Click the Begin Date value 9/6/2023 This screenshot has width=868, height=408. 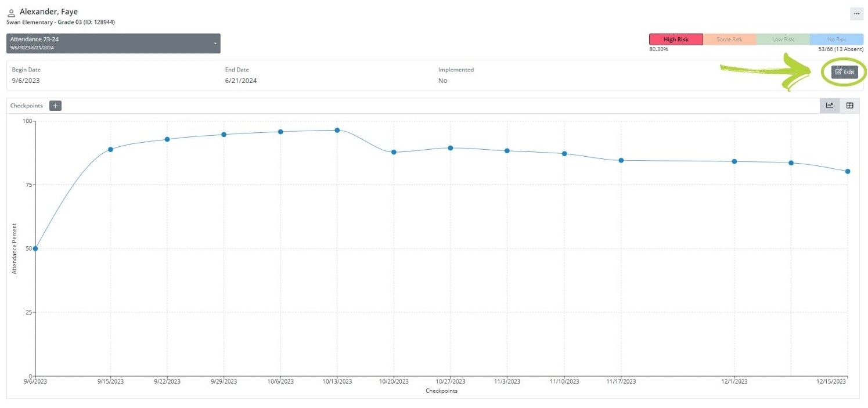tap(26, 81)
